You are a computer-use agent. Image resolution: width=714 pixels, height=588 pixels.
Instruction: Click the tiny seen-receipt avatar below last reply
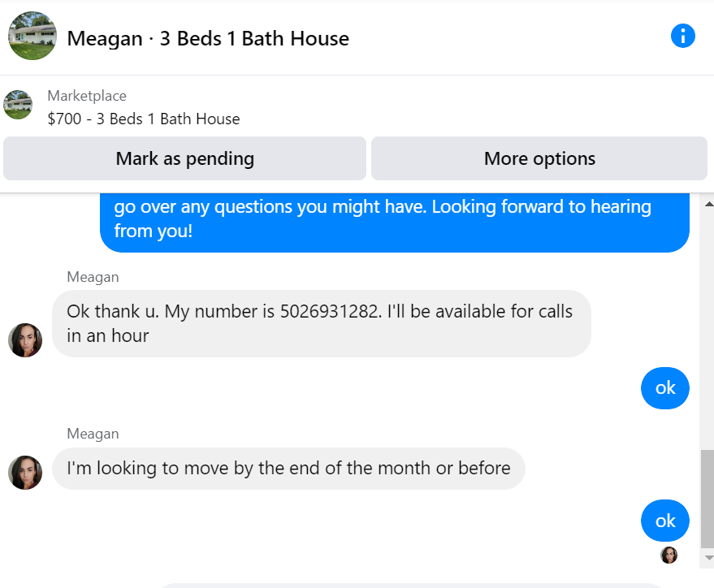click(x=669, y=555)
